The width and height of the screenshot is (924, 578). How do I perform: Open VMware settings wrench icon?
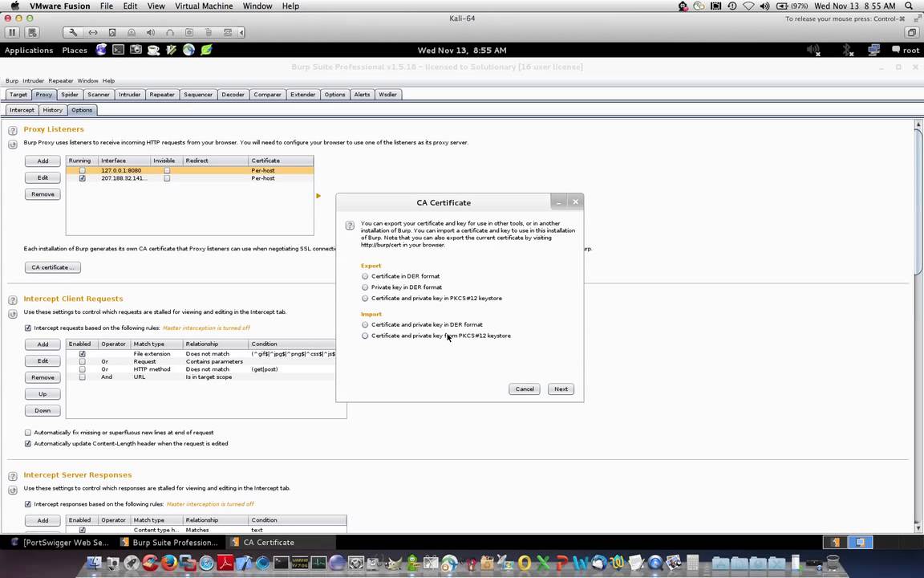tap(73, 32)
